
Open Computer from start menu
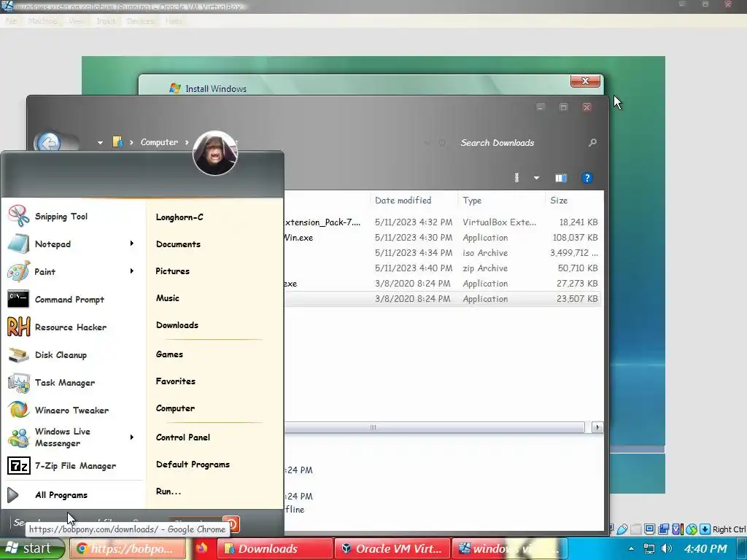tap(175, 408)
